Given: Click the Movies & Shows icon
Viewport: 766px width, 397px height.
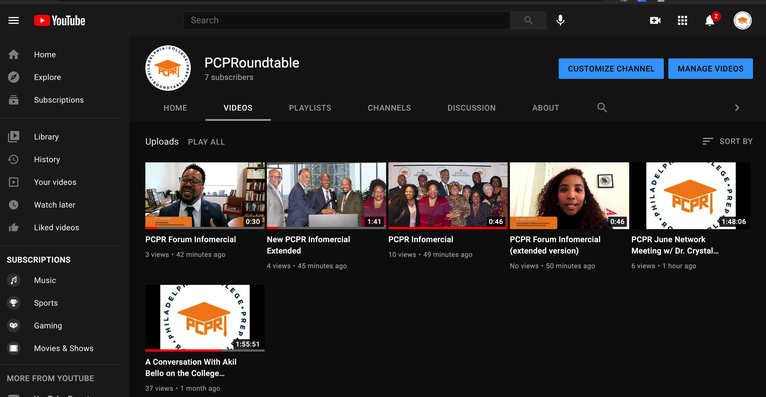Looking at the screenshot, I should 14,348.
